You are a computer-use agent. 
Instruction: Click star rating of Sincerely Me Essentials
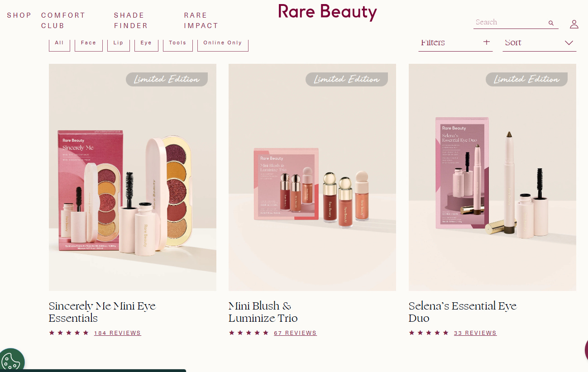(x=69, y=333)
